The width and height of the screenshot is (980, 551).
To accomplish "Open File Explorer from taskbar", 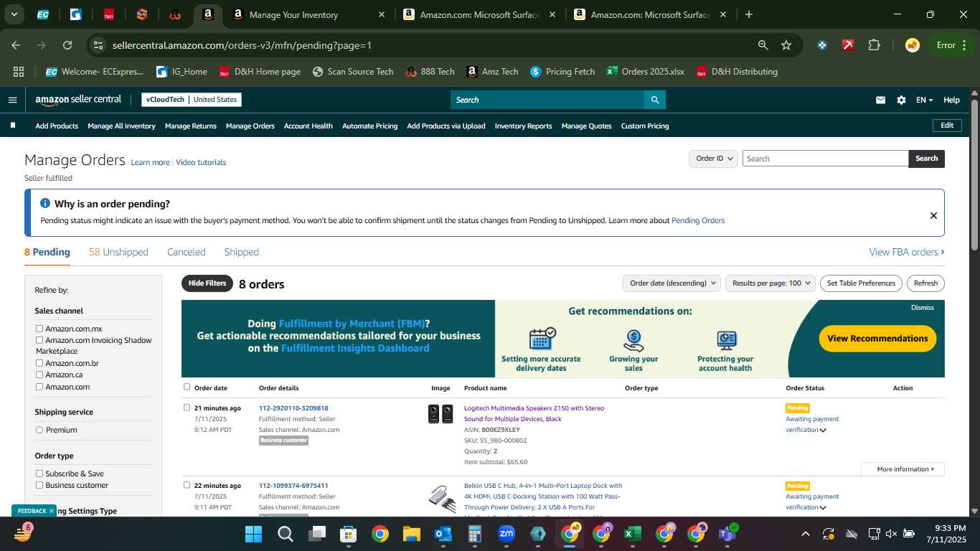I will pyautogui.click(x=411, y=534).
